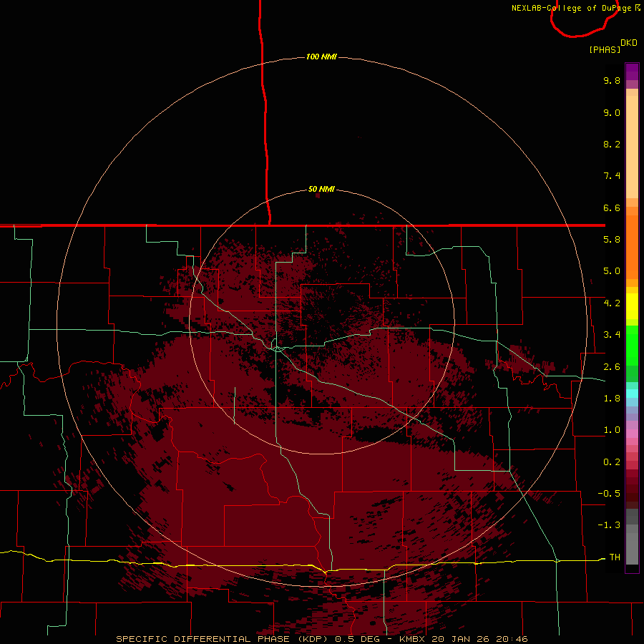
Task: Click the 9.0 value on color scale
Action: tap(612, 112)
